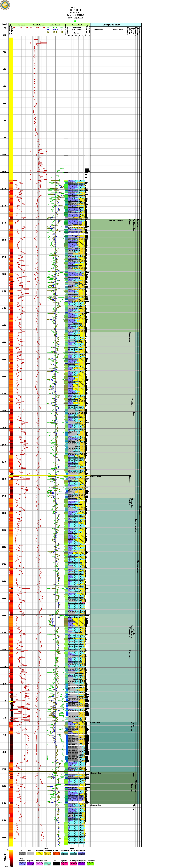
Task: Click the survey seal logo in the corner
Action: (5, 5)
